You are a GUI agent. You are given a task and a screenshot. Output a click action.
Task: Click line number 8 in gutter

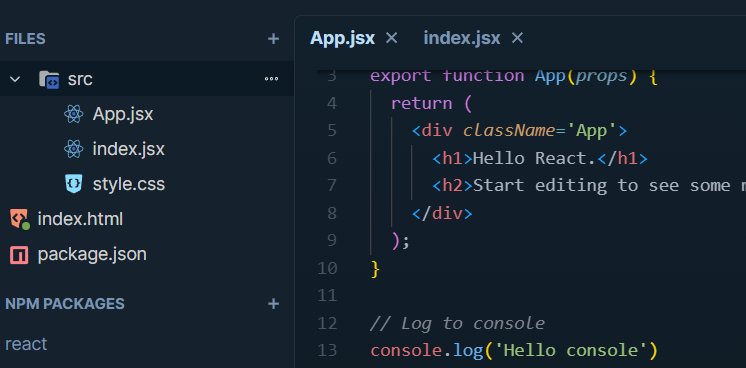[332, 213]
